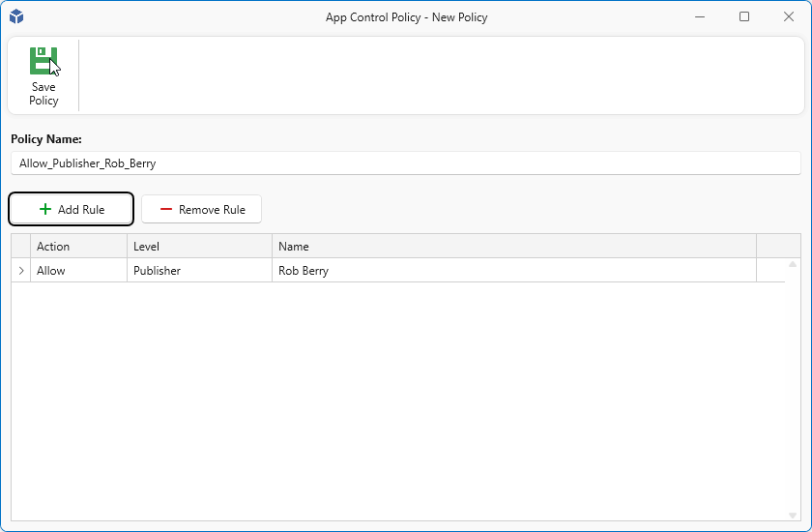Maximize the App Control Policy window
Viewport: 812px width, 532px height.
click(744, 16)
